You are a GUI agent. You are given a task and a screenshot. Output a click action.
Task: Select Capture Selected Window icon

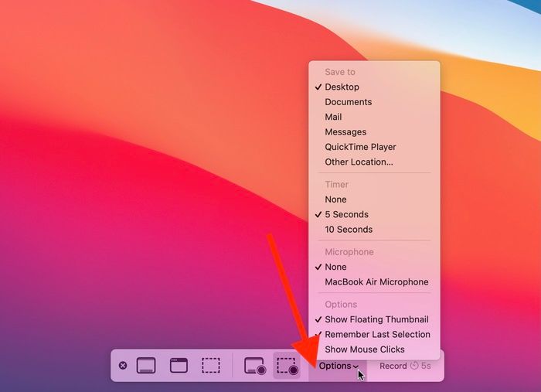[x=179, y=366]
